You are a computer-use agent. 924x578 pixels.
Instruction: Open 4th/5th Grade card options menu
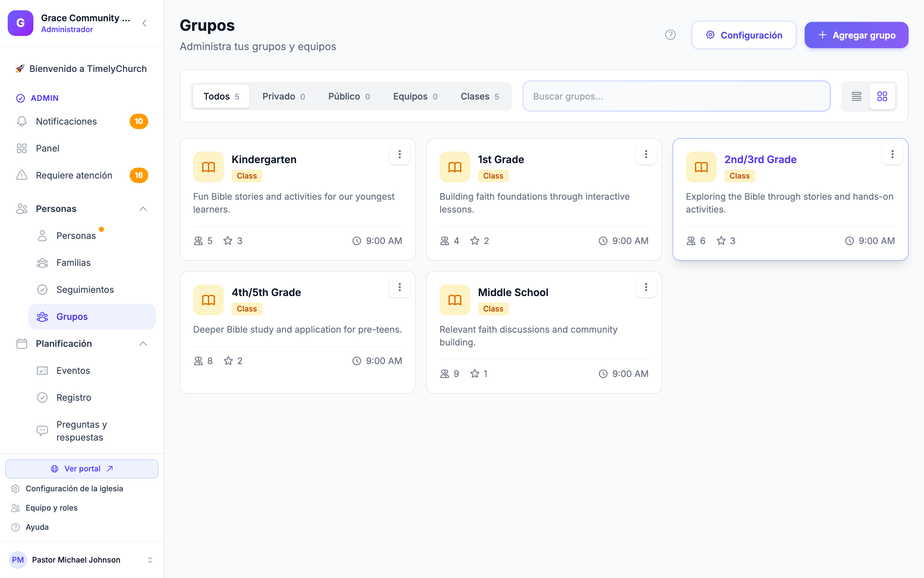(x=399, y=287)
